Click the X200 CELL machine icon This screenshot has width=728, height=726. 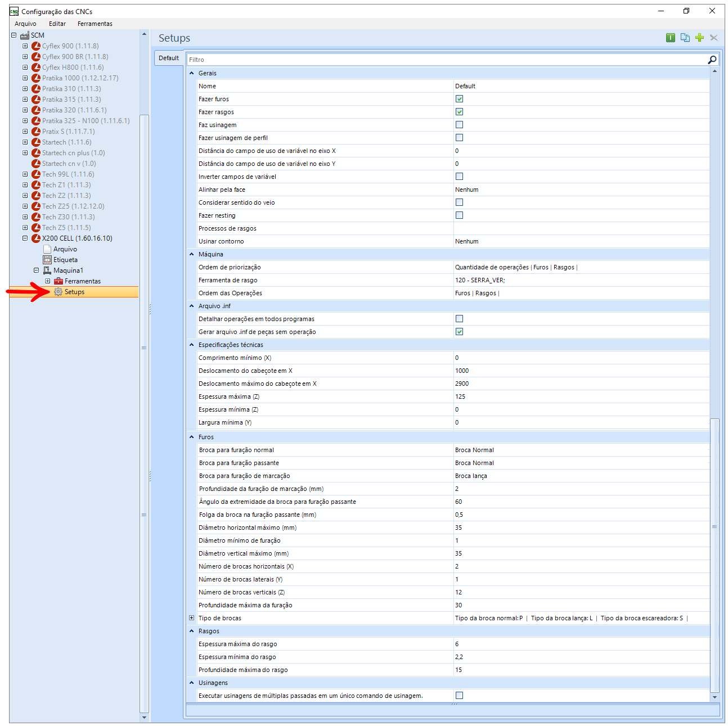coord(36,238)
